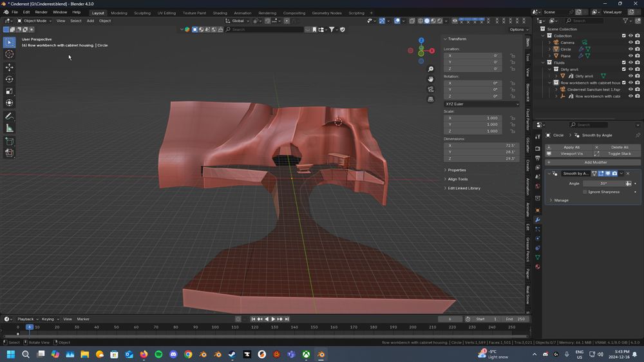Image resolution: width=644 pixels, height=362 pixels.
Task: Select the Move tool in the toolbar
Action: click(10, 67)
